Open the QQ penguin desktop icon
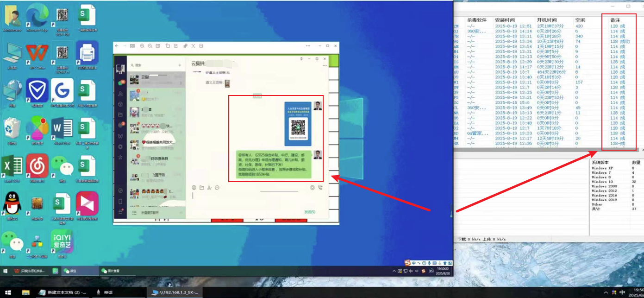 coord(13,205)
